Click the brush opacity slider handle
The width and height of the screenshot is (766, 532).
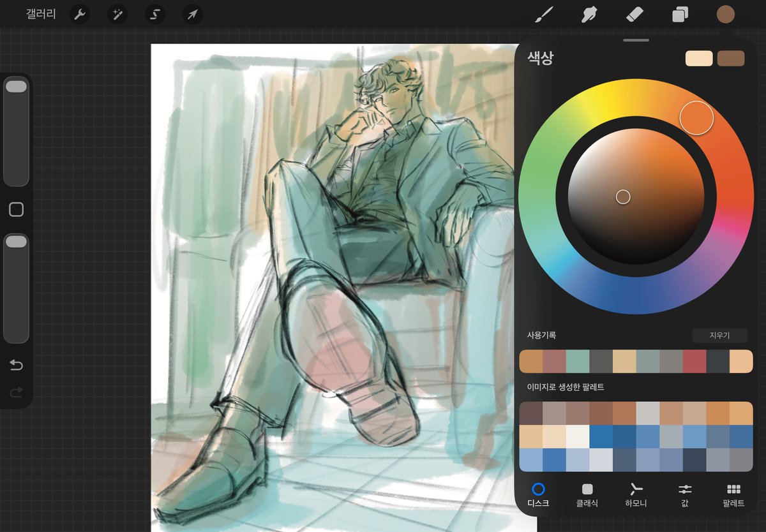16,241
